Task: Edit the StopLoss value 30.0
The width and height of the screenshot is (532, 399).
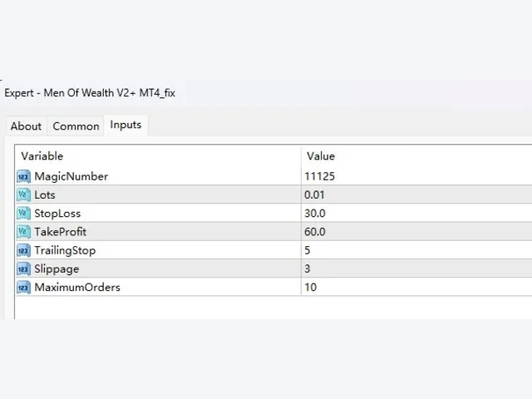Action: coord(315,214)
